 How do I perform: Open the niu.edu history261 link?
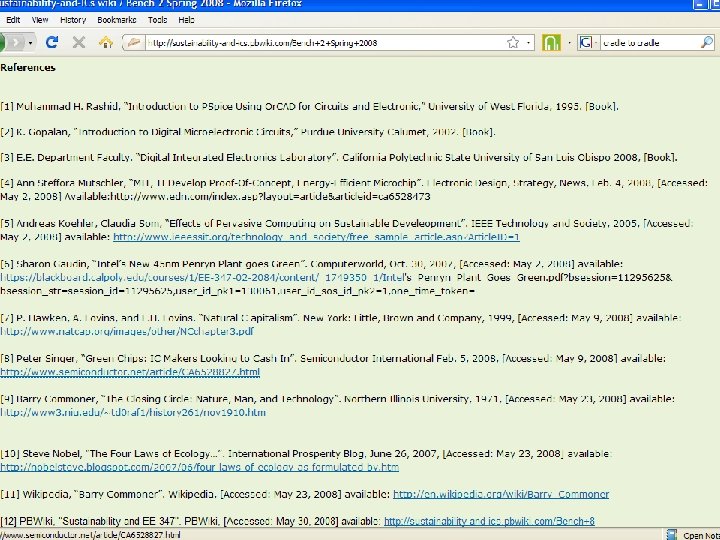133,412
